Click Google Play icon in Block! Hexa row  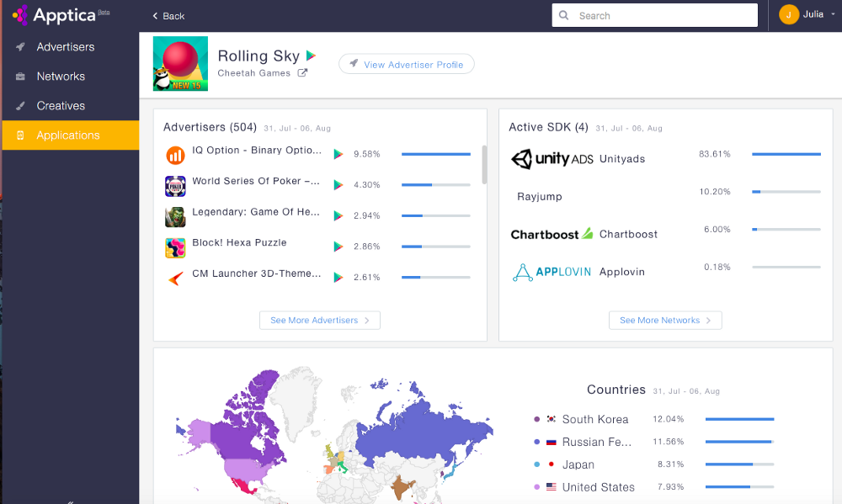338,247
